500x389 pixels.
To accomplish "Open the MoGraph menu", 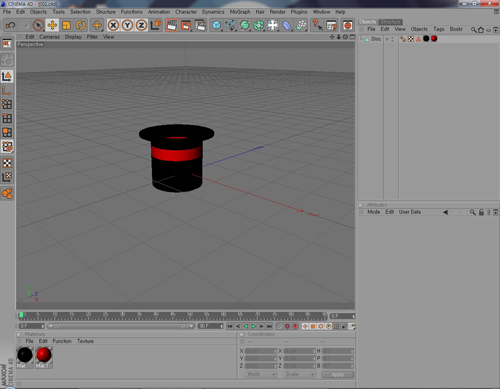I will click(x=240, y=12).
